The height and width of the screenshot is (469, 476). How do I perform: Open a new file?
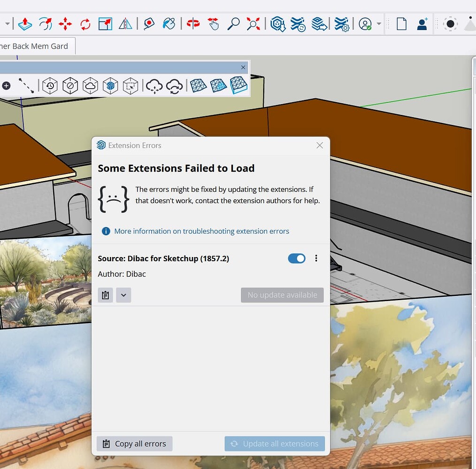click(402, 24)
